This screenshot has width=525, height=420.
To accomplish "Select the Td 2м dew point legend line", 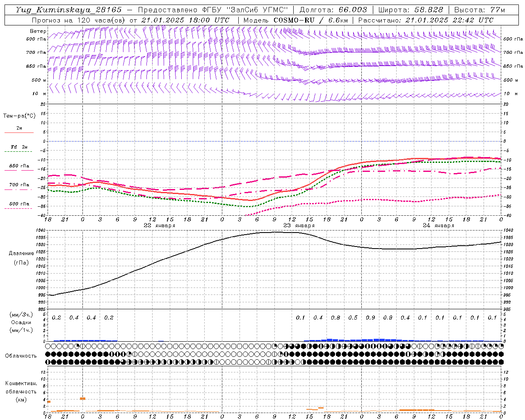I will 19,152.
